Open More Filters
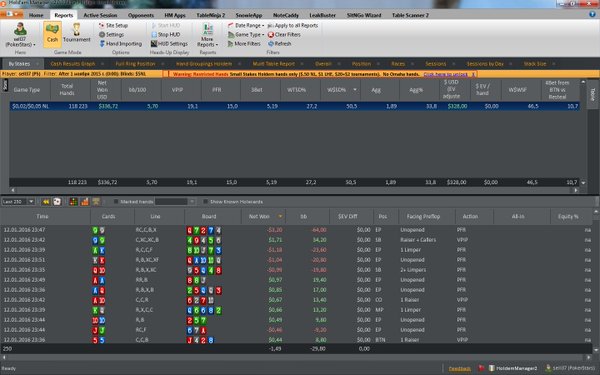 click(x=244, y=44)
